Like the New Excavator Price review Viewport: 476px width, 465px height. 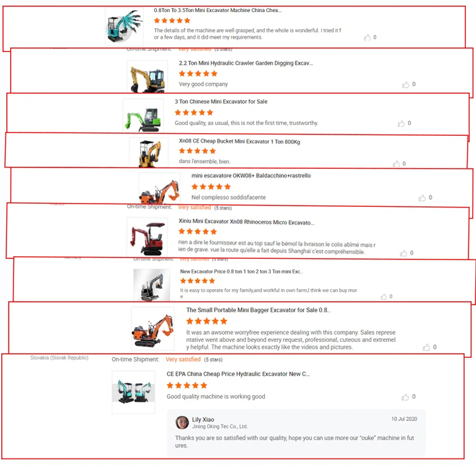click(x=384, y=296)
